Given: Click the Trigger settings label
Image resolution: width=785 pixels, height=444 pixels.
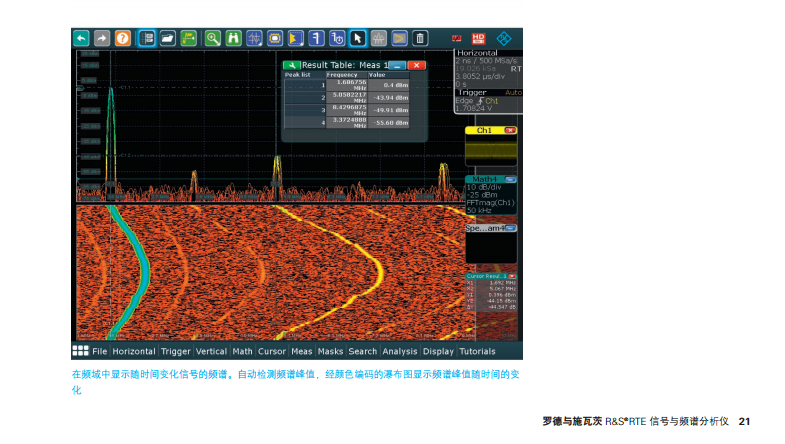Looking at the screenshot, I should (x=472, y=93).
